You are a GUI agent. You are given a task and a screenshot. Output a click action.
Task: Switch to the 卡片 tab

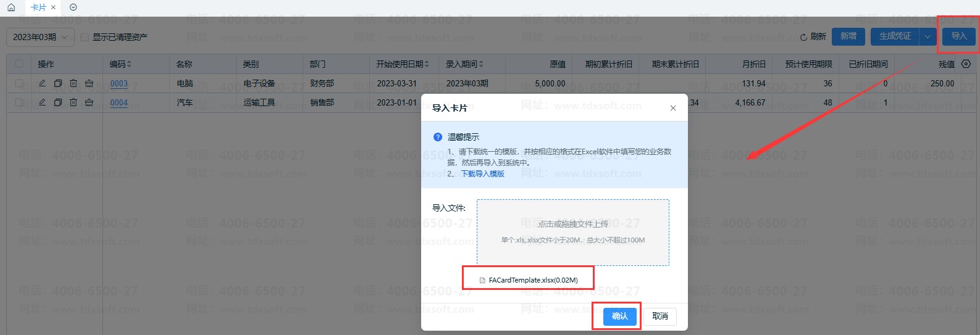[38, 7]
